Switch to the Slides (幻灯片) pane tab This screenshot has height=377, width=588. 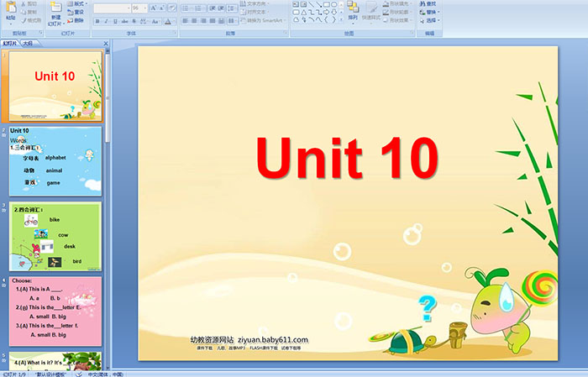point(10,44)
